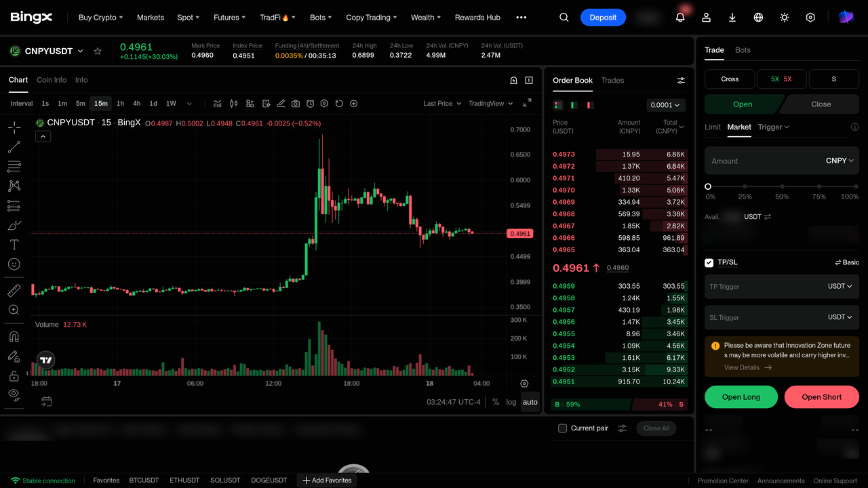Set amount slider to 50%
868x488 pixels.
point(782,186)
